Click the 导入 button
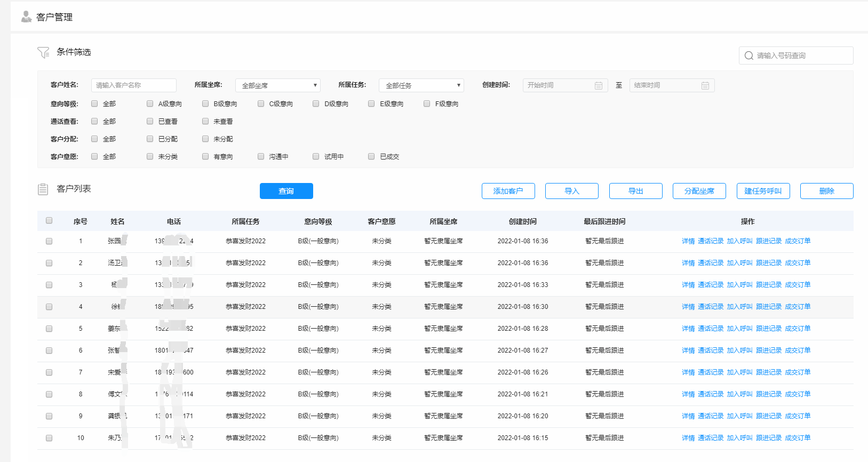This screenshot has height=462, width=868. coord(572,191)
